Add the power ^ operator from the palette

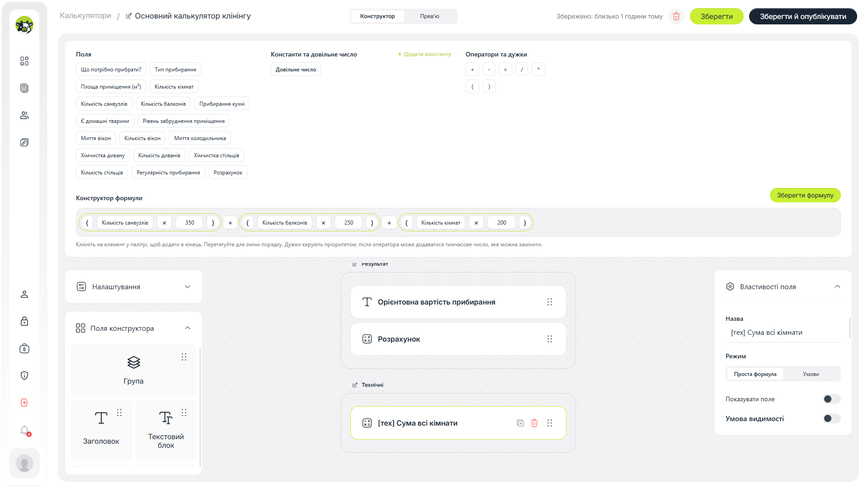click(538, 70)
